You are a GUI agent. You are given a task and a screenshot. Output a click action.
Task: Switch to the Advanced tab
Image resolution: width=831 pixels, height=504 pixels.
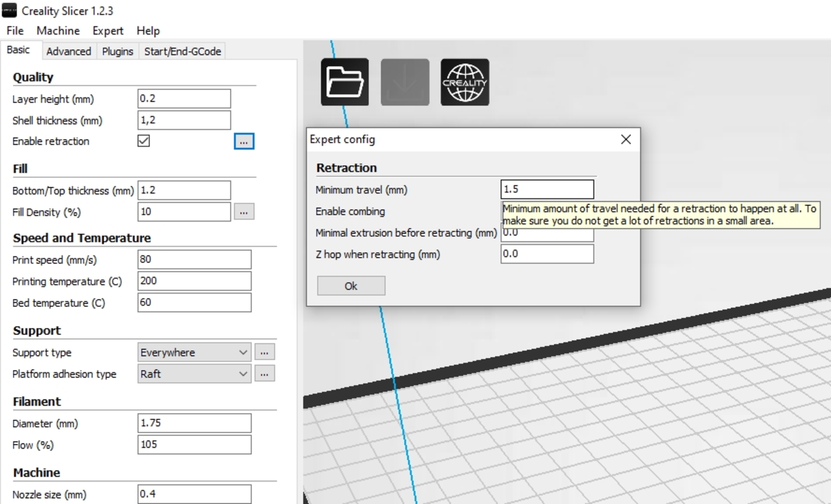click(x=69, y=51)
